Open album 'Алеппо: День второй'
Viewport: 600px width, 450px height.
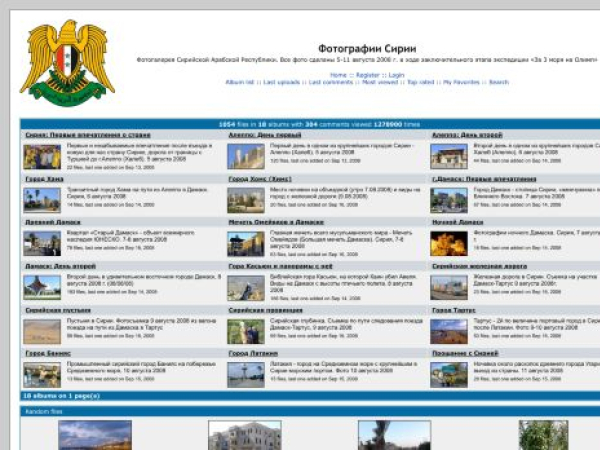point(467,135)
